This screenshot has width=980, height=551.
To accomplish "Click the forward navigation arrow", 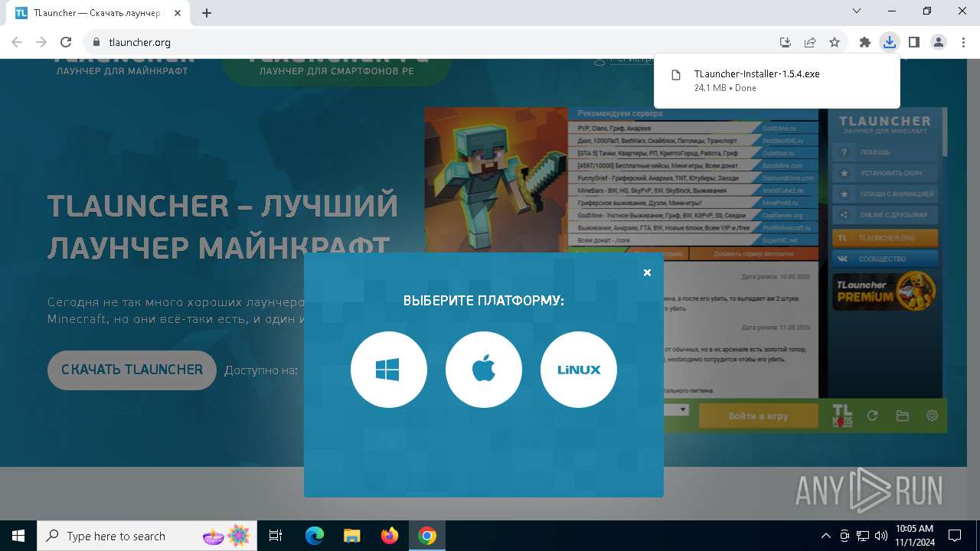I will (41, 42).
